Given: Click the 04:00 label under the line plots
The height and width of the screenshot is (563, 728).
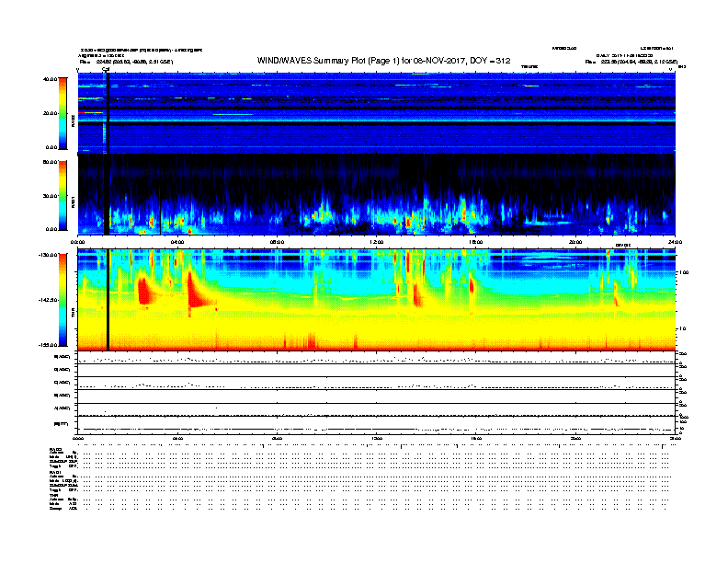Looking at the screenshot, I should 177,439.
